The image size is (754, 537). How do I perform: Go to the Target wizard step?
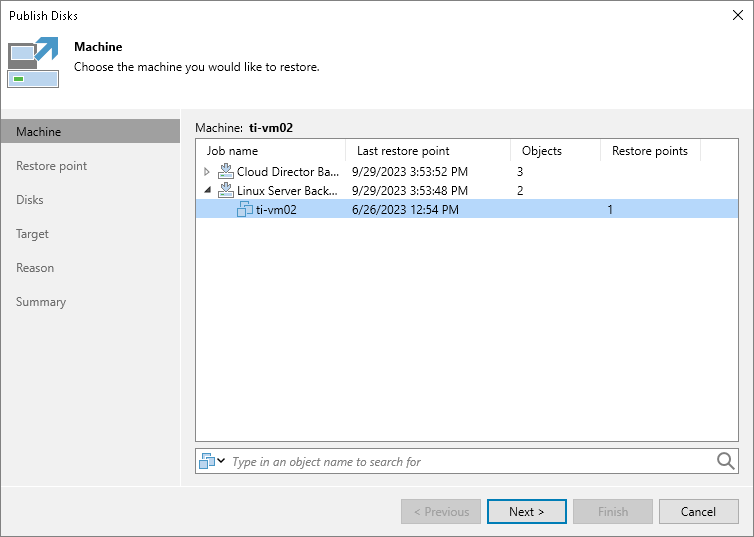[x=32, y=234]
